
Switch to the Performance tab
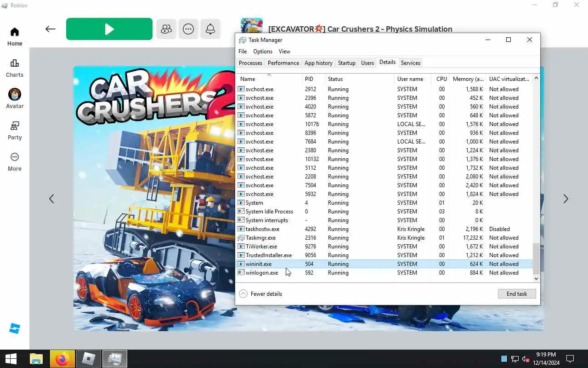point(283,63)
